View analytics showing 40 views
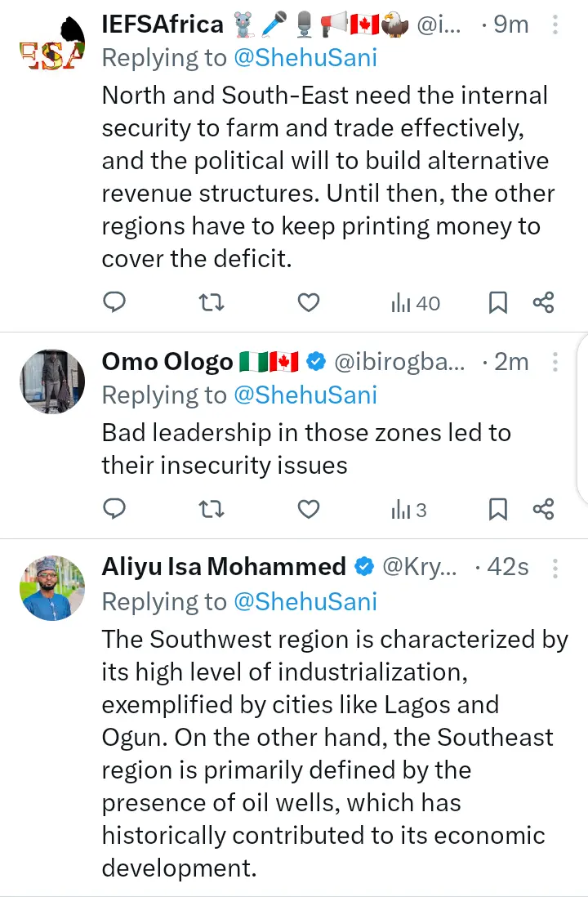The width and height of the screenshot is (588, 897). tap(416, 303)
